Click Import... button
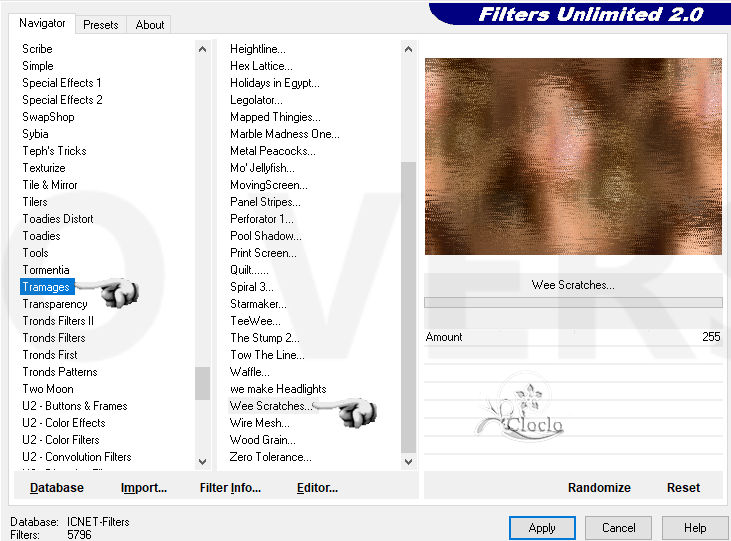This screenshot has height=541, width=731. click(x=144, y=487)
